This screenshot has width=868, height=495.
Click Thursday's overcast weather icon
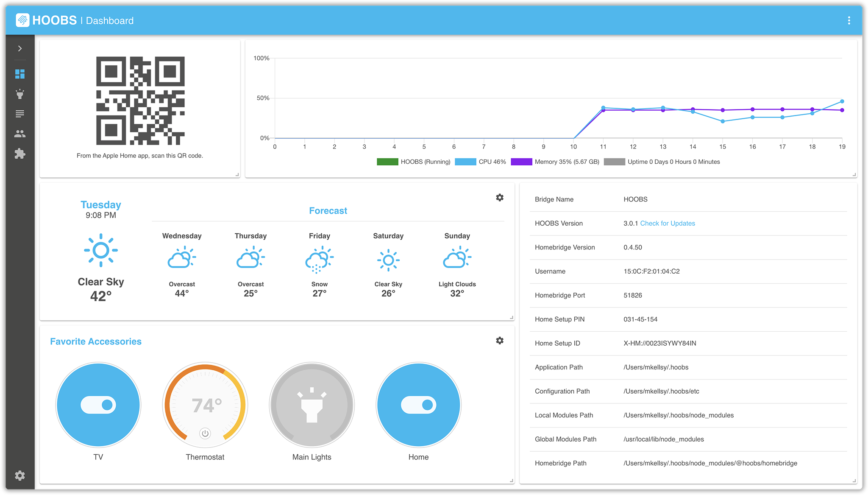coord(250,258)
